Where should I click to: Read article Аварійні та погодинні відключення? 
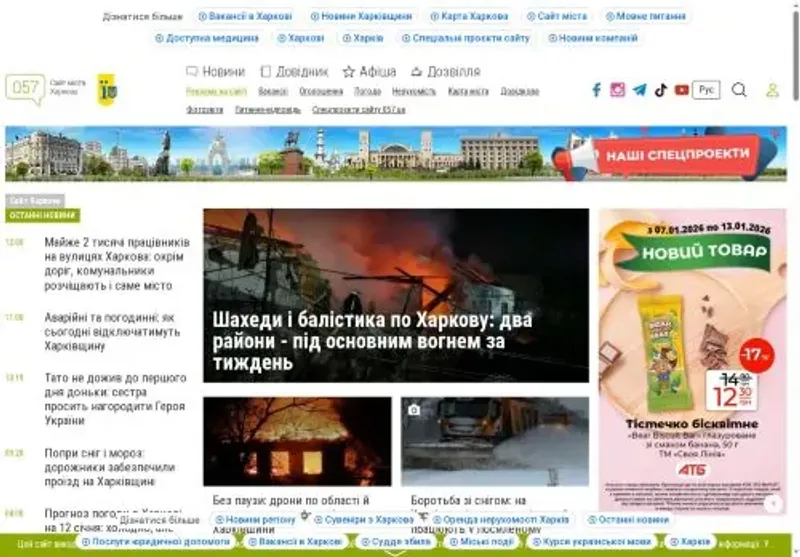click(112, 332)
